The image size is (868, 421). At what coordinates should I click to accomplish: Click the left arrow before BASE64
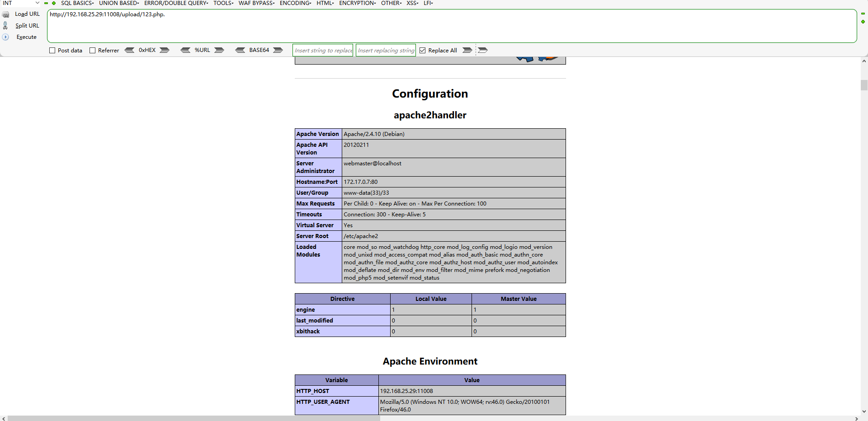point(240,50)
